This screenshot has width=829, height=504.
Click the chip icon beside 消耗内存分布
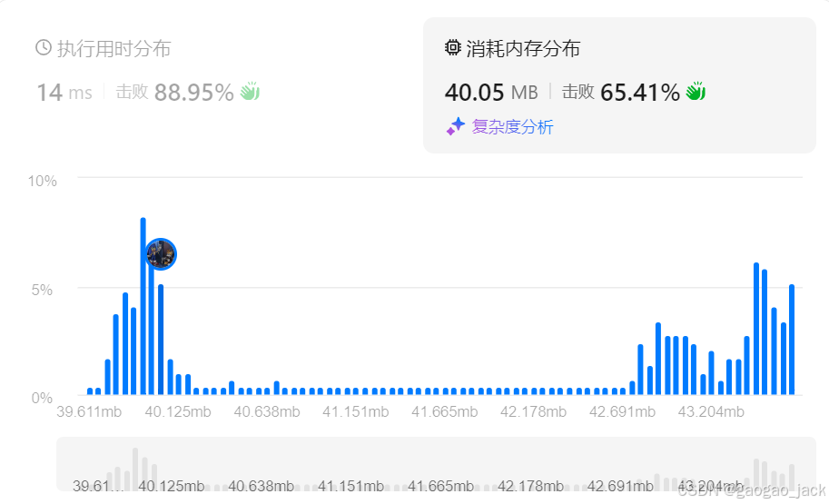pyautogui.click(x=452, y=47)
